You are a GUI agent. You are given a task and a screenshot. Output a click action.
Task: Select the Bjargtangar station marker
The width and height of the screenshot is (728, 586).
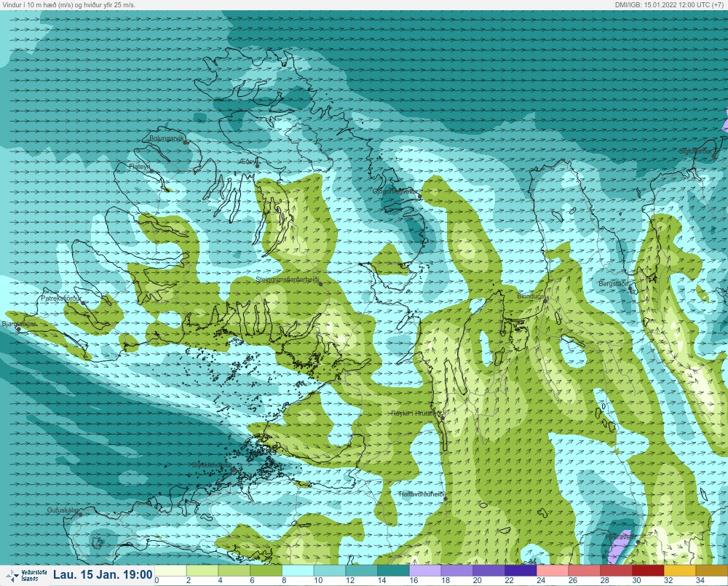tap(19, 329)
